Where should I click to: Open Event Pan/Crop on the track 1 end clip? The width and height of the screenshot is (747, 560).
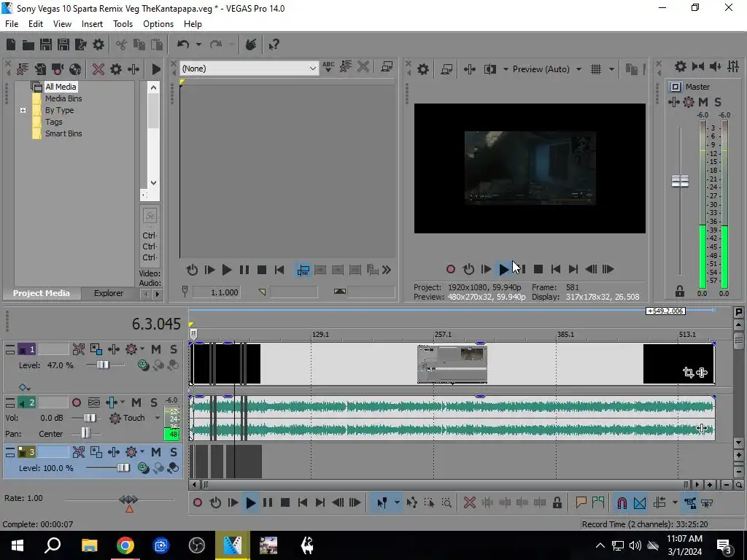(688, 373)
